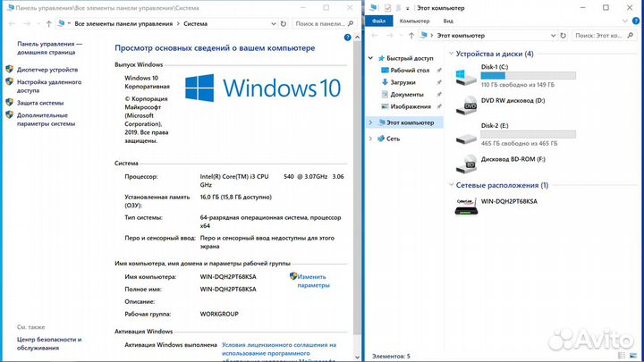This screenshot has height=362, width=644.
Task: Click '110 ГБ свободно из 149 ГБ' text
Action: coord(518,85)
